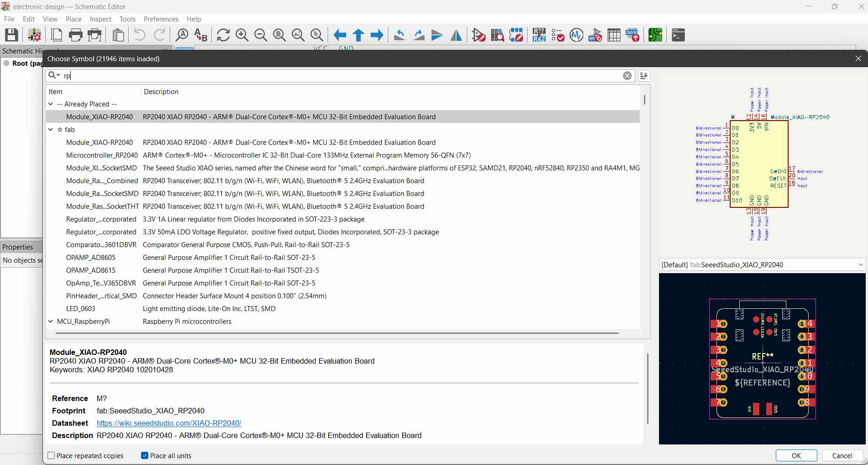
Task: Open the seeedstudio XIAO-RP2040 datasheet link
Action: click(169, 423)
